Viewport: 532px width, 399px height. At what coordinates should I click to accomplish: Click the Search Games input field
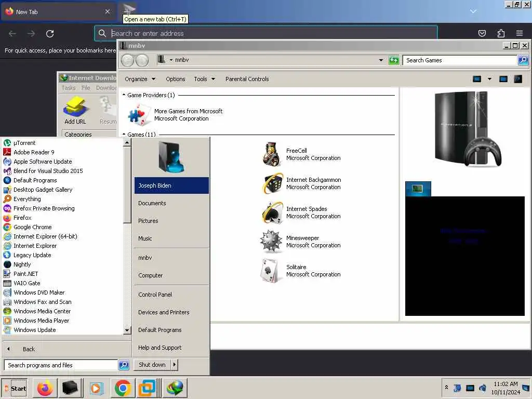tap(460, 60)
